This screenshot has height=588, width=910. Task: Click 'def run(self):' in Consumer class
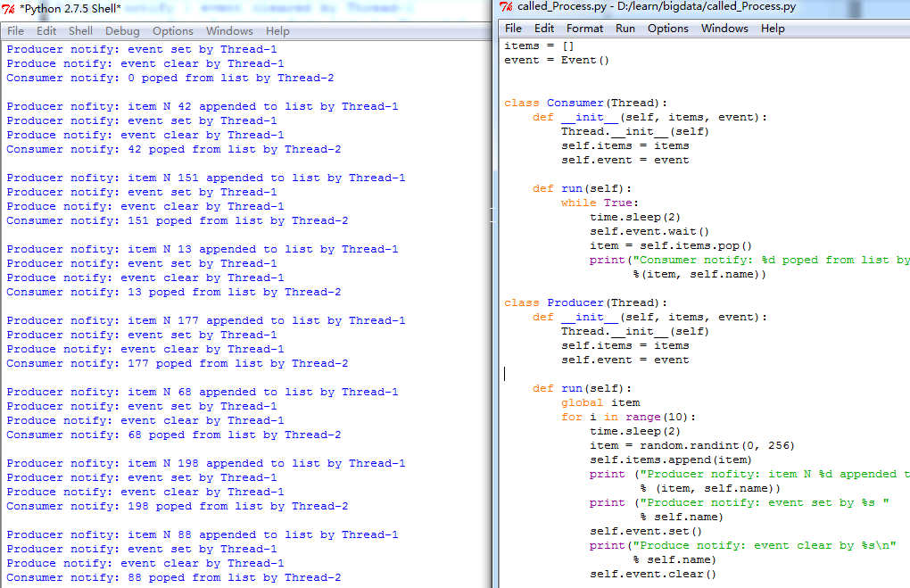(582, 188)
